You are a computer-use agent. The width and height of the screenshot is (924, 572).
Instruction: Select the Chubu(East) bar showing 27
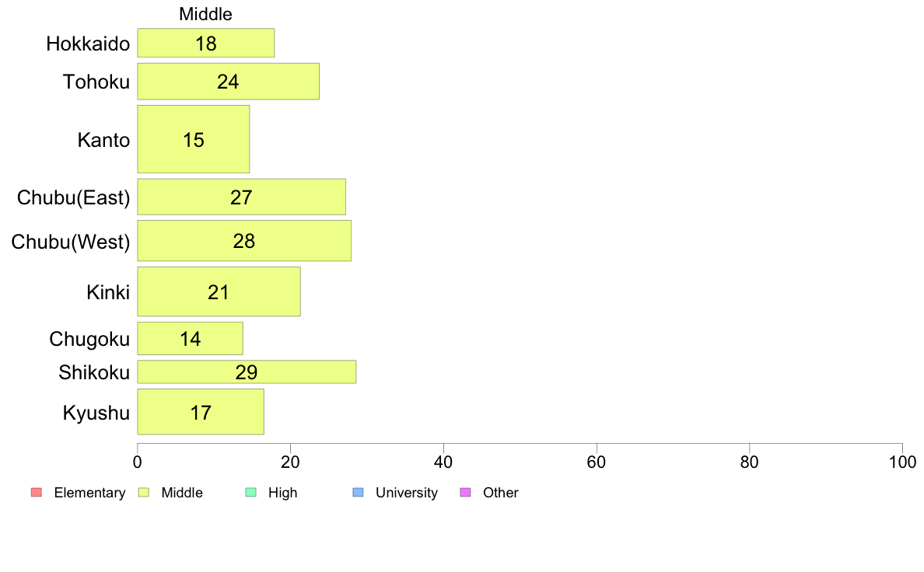coord(242,197)
